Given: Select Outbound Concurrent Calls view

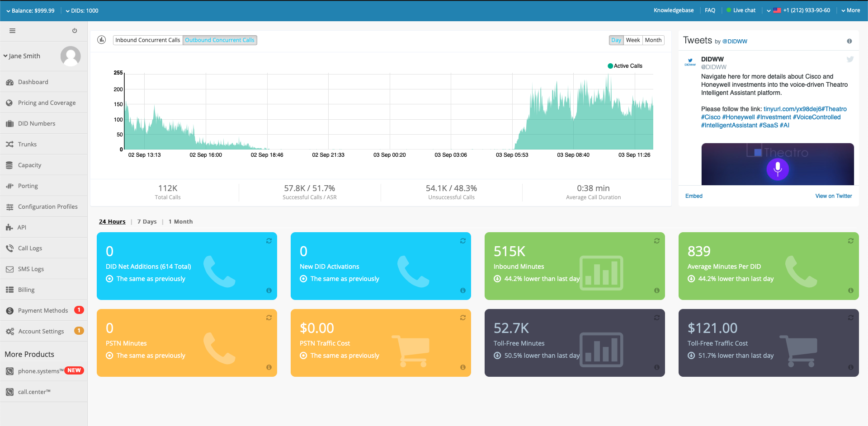Looking at the screenshot, I should [220, 40].
